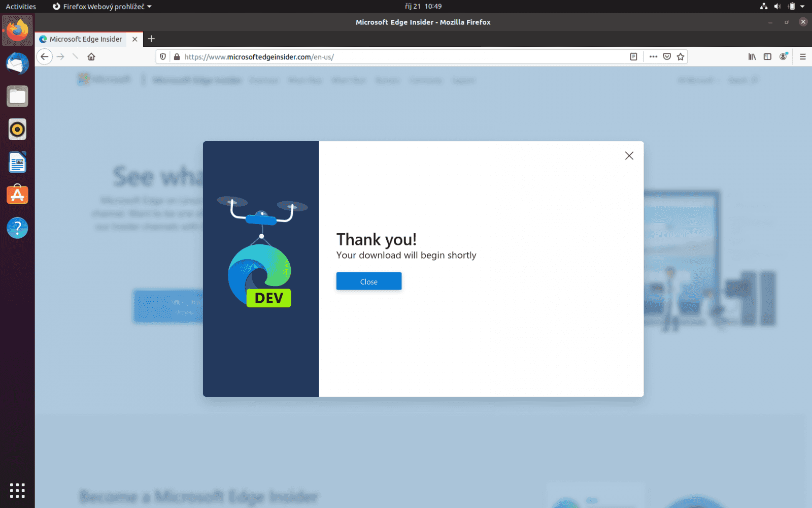Click the volume icon in the top bar
812x508 pixels.
(x=777, y=7)
